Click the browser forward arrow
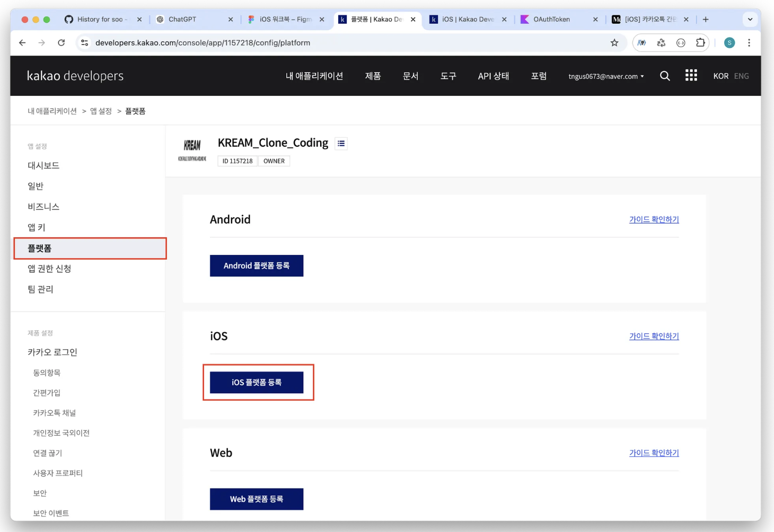 42,43
